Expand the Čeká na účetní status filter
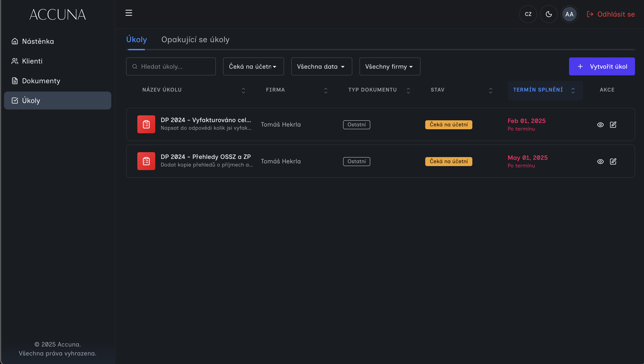Screen dimensions: 644x364 pos(253,66)
